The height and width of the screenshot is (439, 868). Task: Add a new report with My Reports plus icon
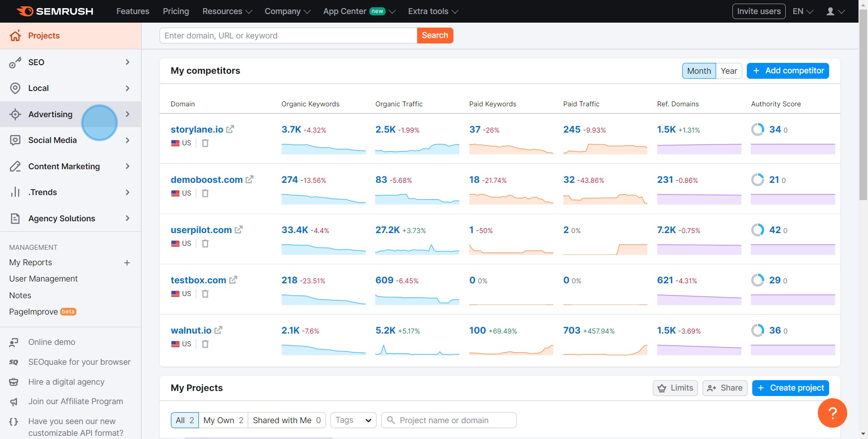[x=127, y=263]
